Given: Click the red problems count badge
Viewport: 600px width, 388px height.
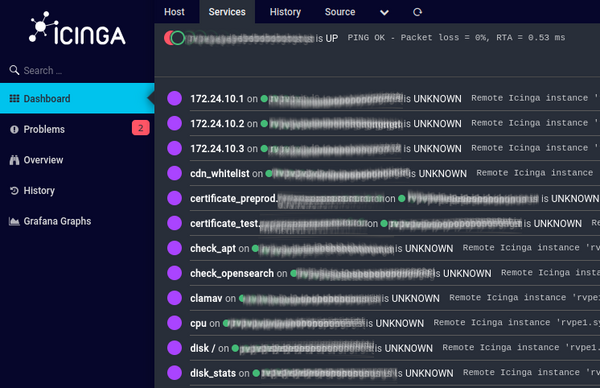Looking at the screenshot, I should point(140,128).
